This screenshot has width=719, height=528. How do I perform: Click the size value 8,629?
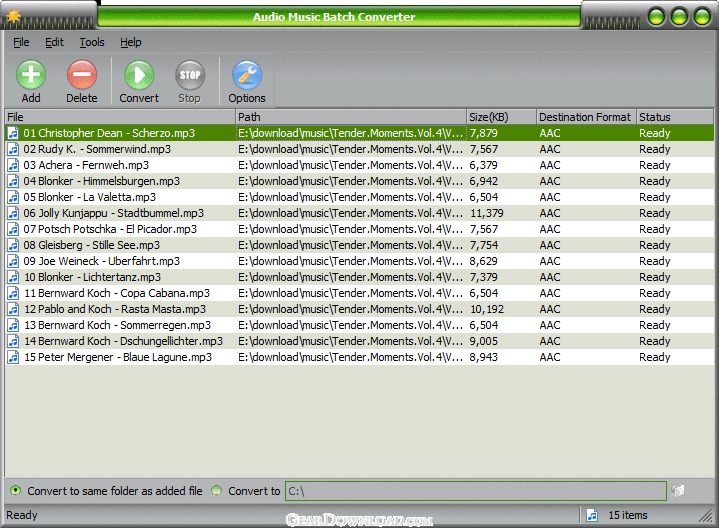tap(483, 261)
